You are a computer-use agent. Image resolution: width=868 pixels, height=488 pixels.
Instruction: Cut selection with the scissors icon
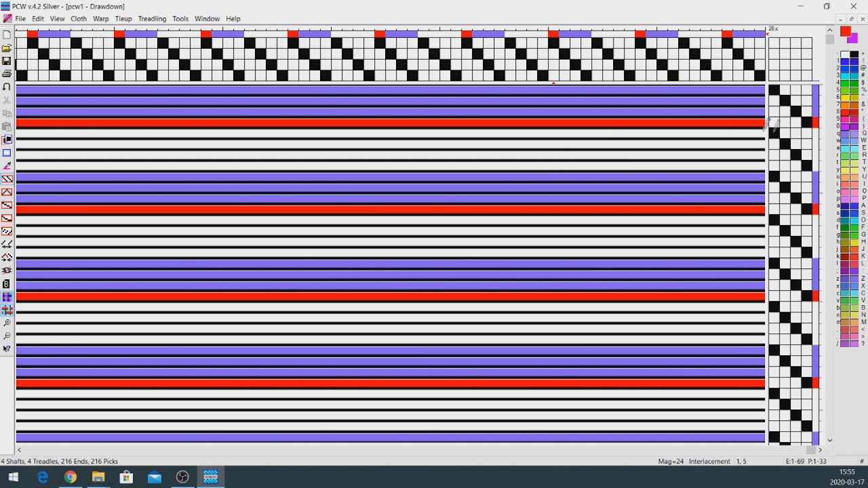pos(7,100)
